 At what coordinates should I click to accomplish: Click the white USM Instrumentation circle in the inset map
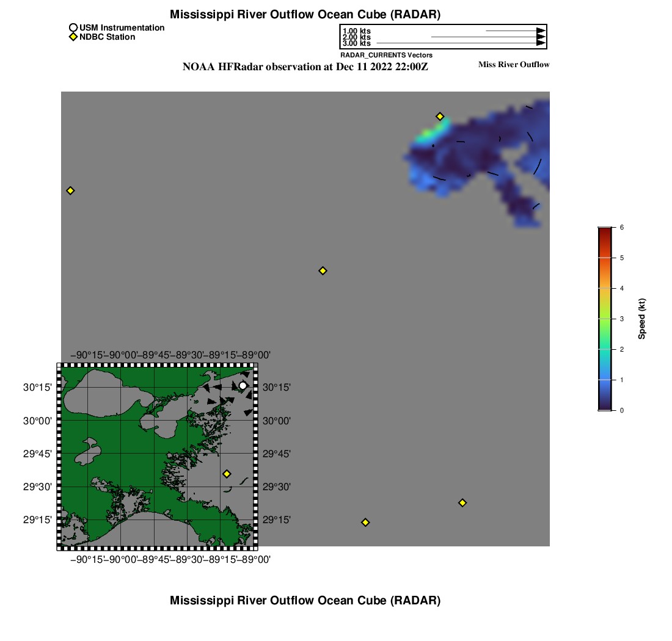point(243,385)
